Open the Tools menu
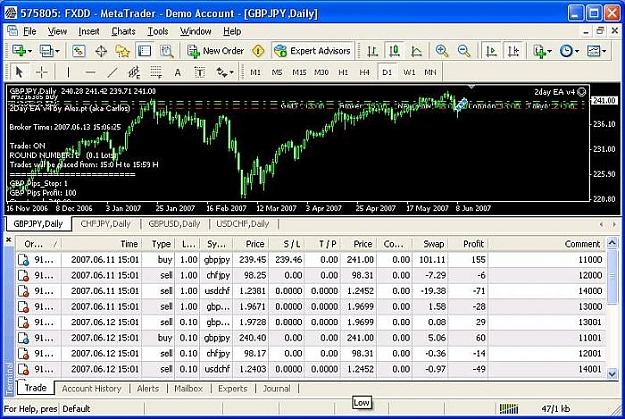 coord(158,31)
